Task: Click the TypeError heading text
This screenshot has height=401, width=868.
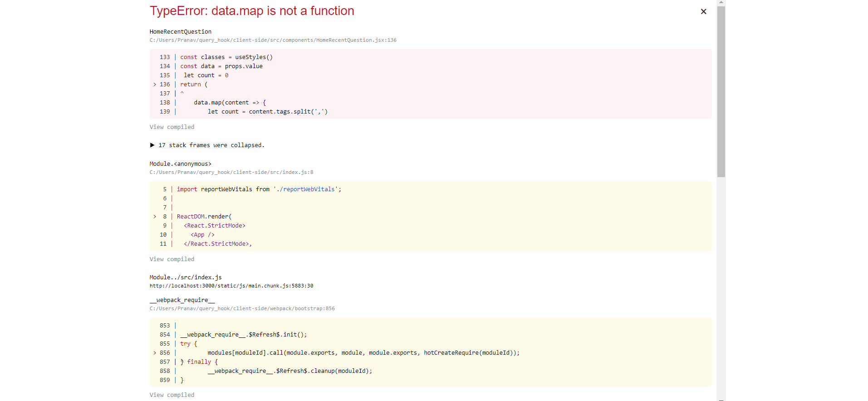Action: [x=252, y=11]
